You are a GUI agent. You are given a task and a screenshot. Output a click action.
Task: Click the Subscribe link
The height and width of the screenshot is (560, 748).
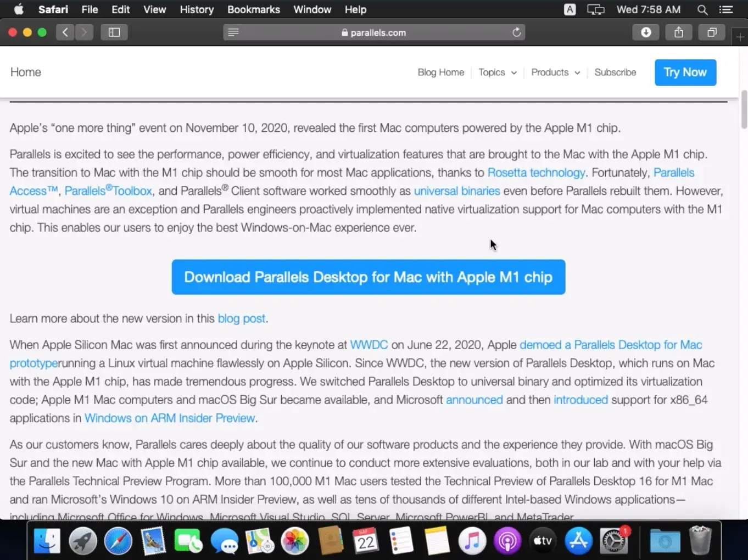615,72
